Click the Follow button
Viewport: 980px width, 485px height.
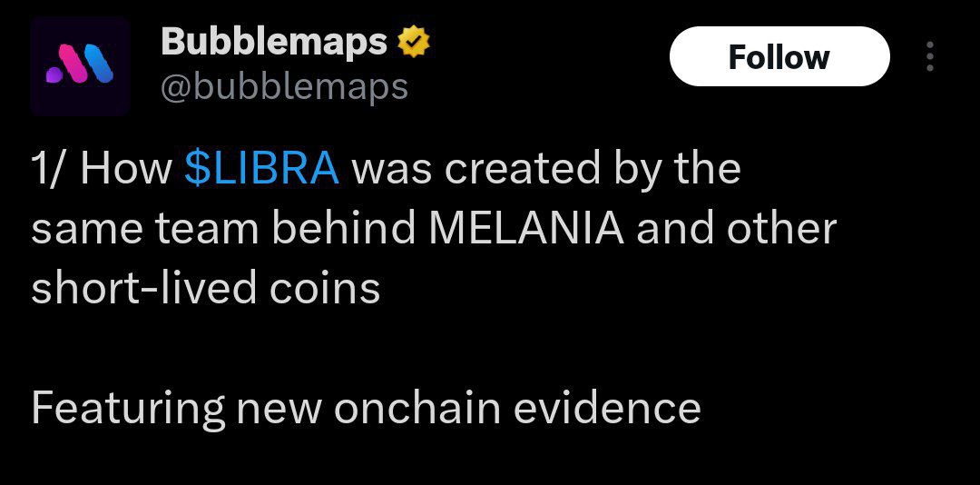(x=779, y=56)
